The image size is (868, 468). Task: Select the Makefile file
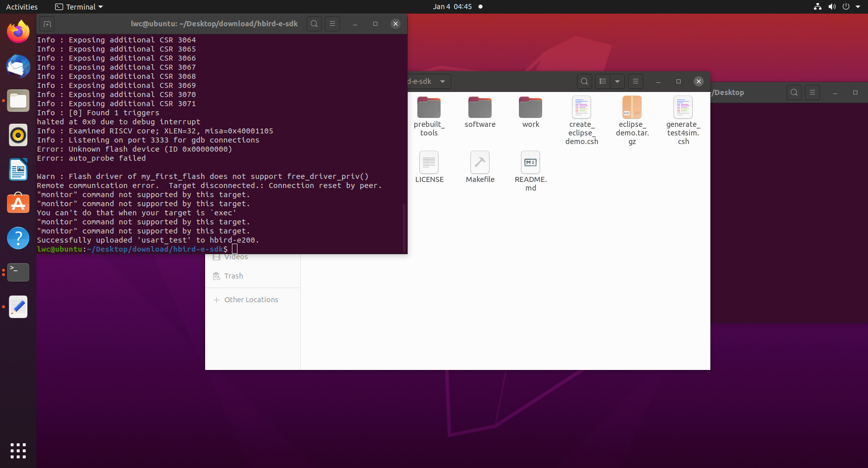tap(480, 167)
